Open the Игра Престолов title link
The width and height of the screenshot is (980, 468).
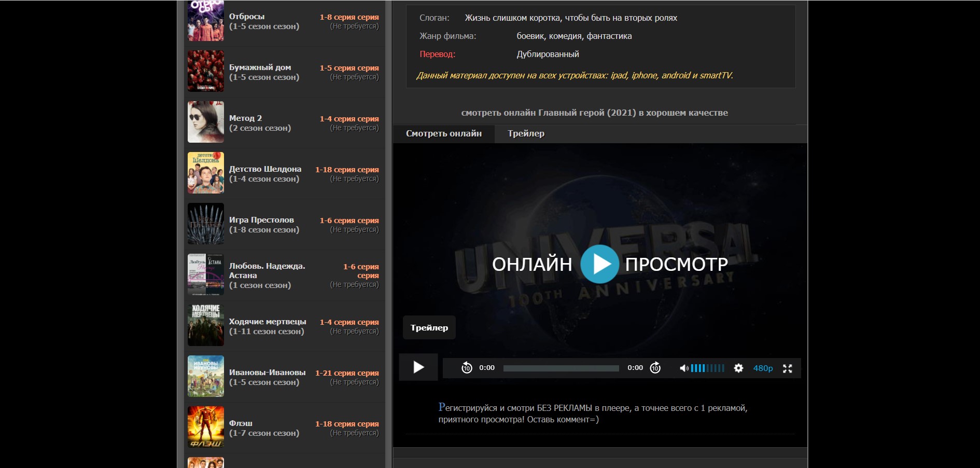(262, 220)
